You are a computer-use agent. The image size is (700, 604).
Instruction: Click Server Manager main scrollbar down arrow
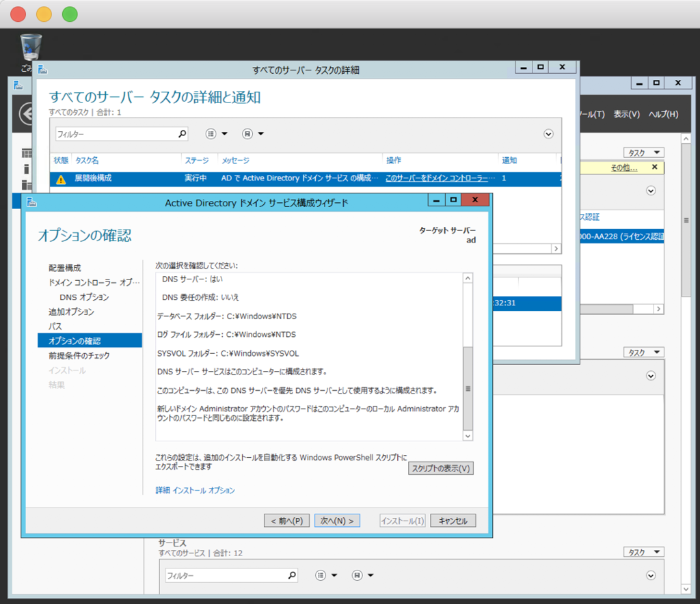(x=686, y=589)
